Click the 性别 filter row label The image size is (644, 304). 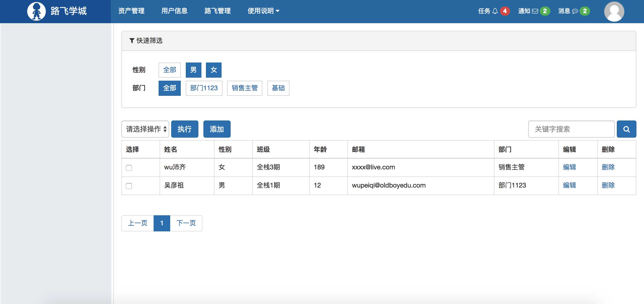pos(139,70)
